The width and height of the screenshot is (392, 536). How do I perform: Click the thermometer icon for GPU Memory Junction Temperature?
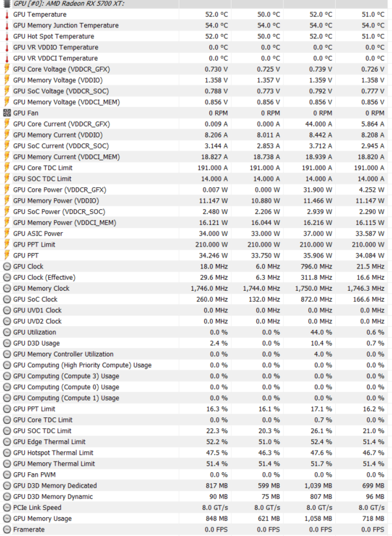click(x=7, y=25)
